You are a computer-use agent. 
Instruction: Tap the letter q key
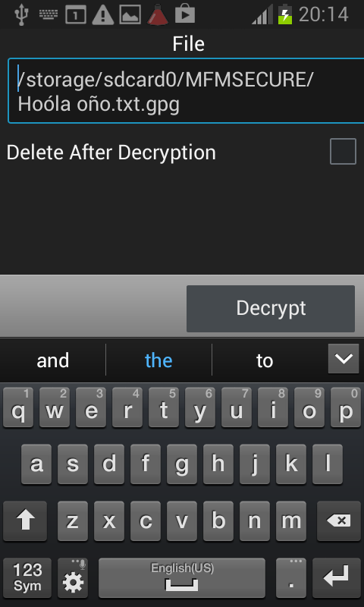click(x=18, y=407)
